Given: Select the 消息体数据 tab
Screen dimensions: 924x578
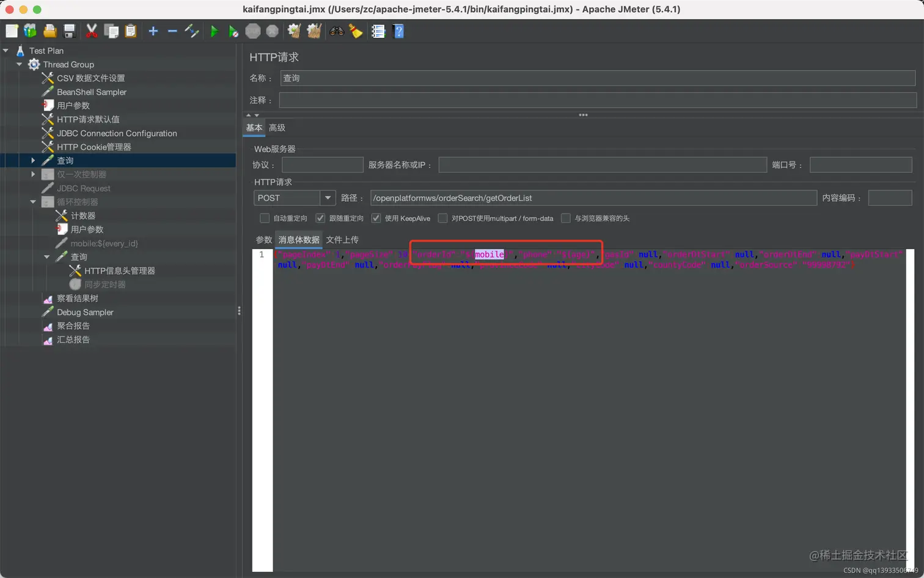Looking at the screenshot, I should click(x=299, y=240).
